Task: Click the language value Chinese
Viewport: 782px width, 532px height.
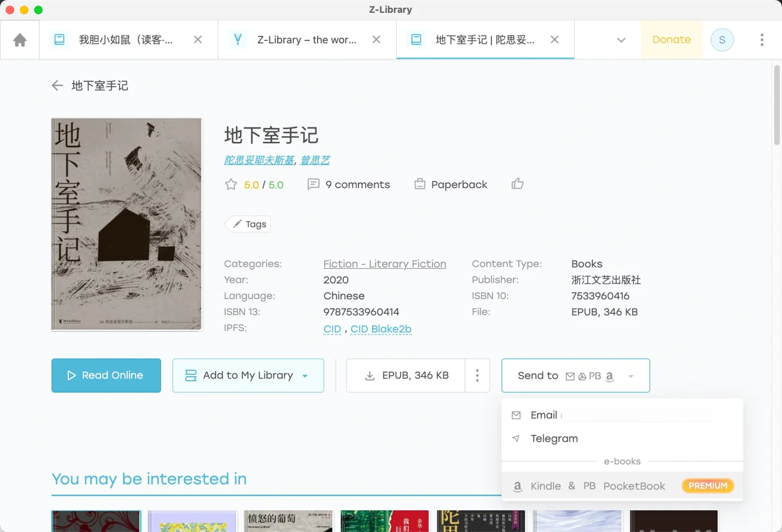Action: 344,296
